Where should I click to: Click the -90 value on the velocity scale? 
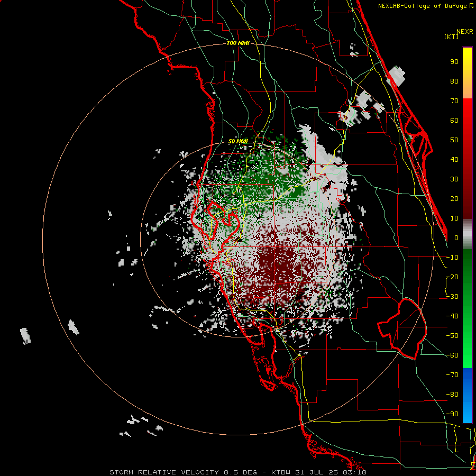(x=452, y=414)
